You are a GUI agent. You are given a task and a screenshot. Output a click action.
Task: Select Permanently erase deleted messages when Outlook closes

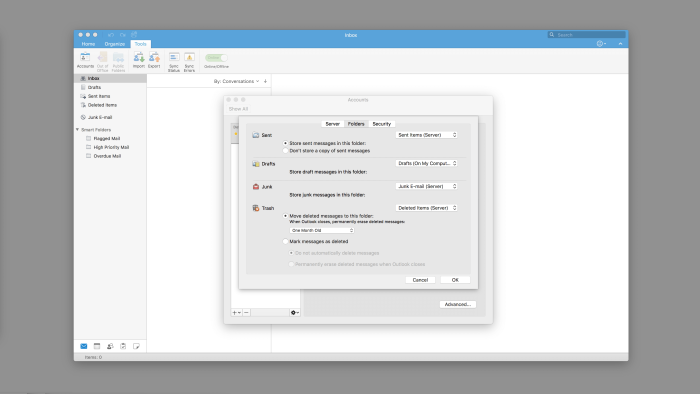tap(291, 264)
